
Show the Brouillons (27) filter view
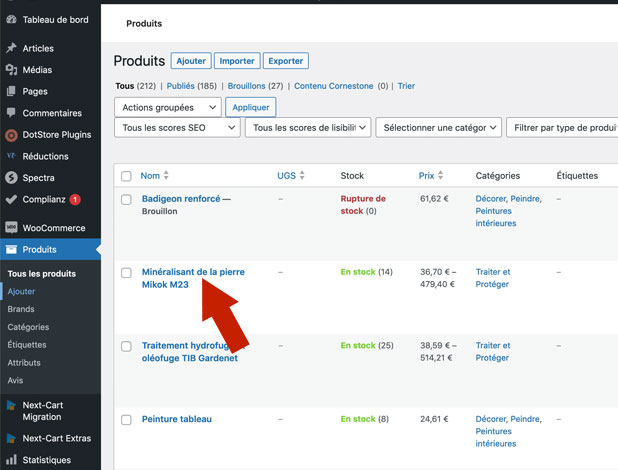(255, 86)
